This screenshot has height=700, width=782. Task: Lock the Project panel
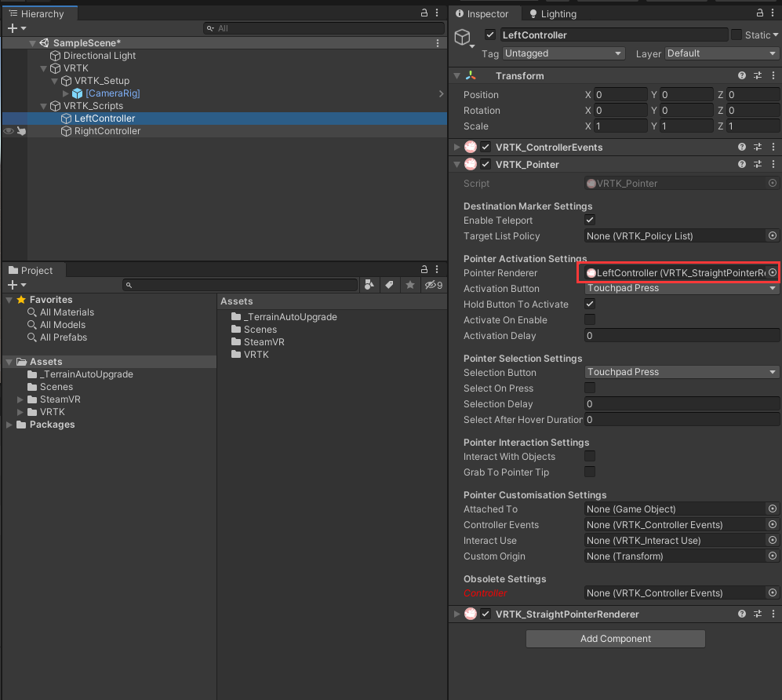point(424,269)
